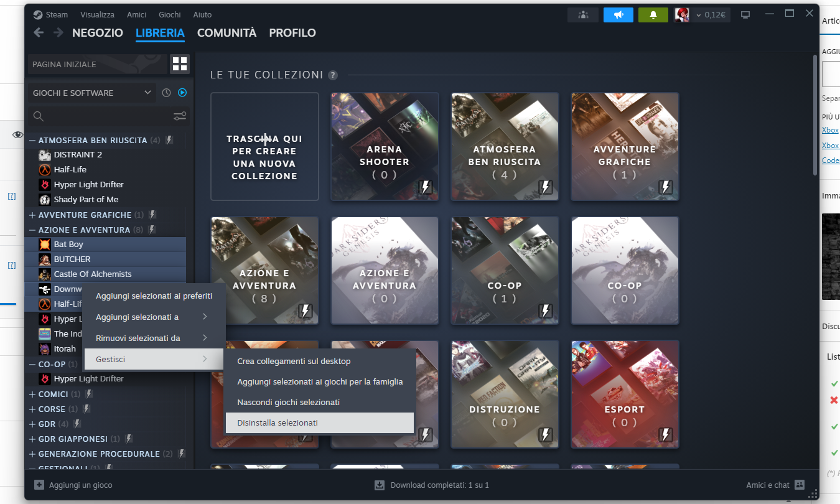Open the Rimuovi selezionati da submenu
This screenshot has width=840, height=504.
154,338
